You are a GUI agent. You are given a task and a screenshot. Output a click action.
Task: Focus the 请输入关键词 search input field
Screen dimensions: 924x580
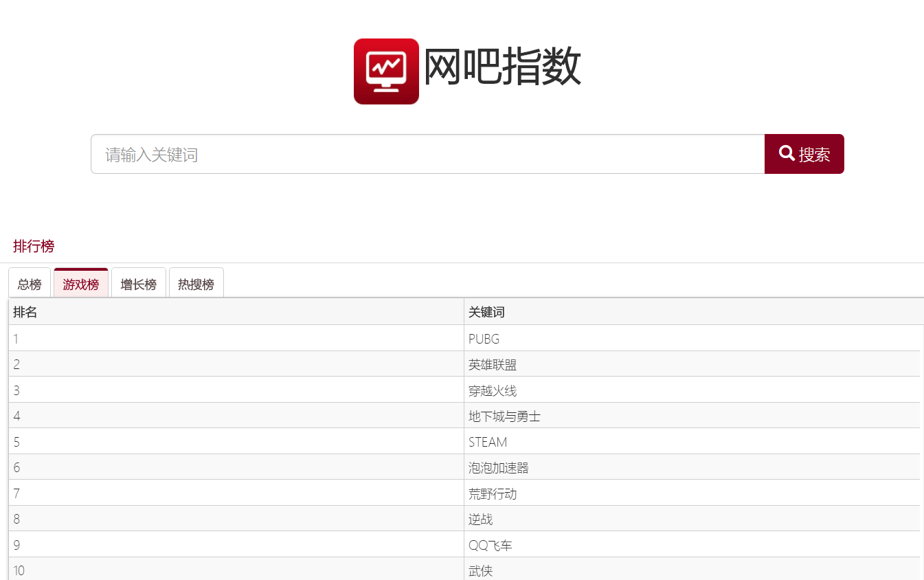(x=427, y=154)
